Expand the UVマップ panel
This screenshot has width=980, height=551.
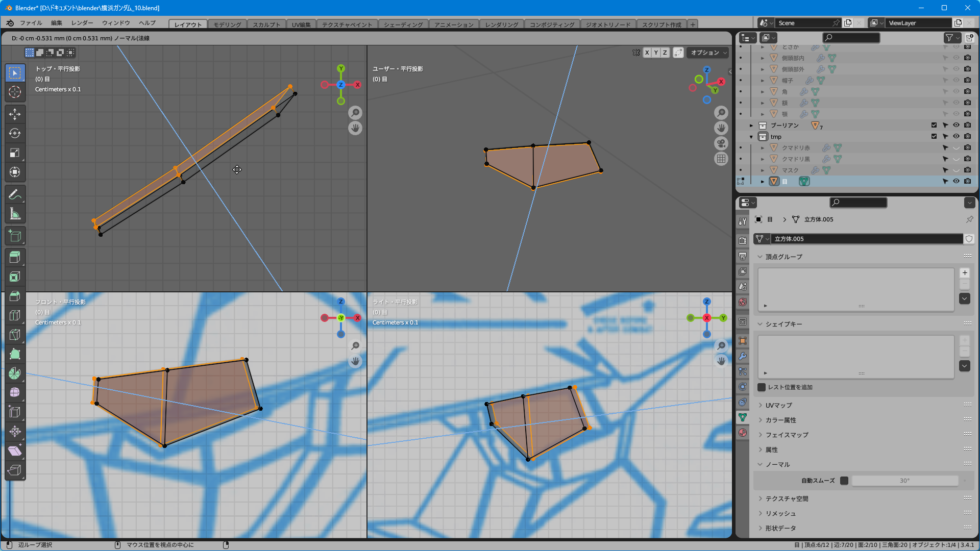click(778, 405)
